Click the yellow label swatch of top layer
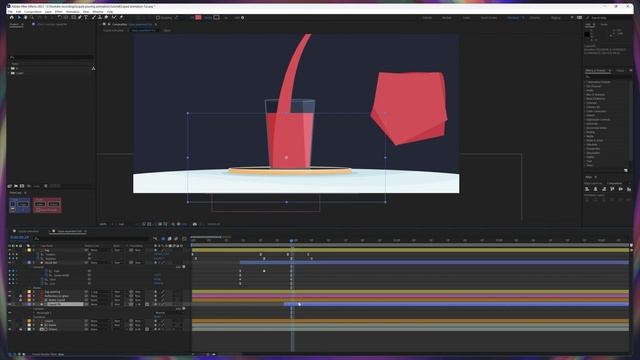This screenshot has width=640, height=360. click(29, 250)
